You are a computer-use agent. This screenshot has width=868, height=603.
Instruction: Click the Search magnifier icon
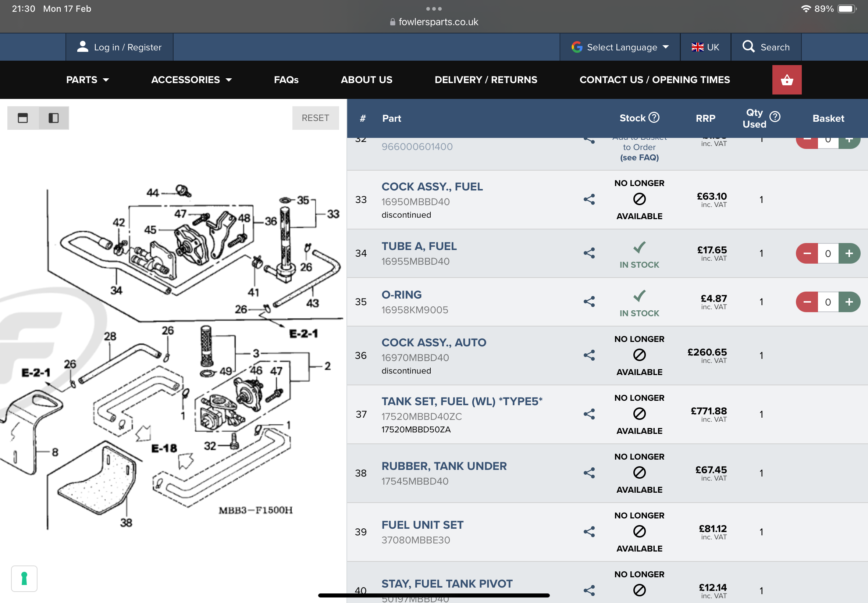click(x=748, y=46)
